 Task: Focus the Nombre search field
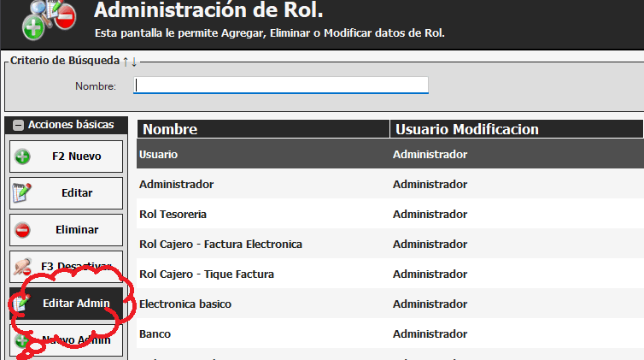click(x=281, y=86)
